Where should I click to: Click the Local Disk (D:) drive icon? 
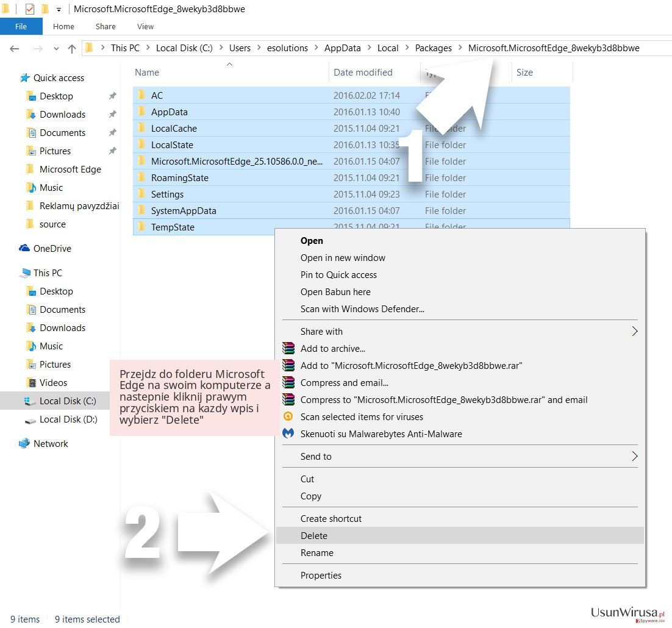(30, 420)
